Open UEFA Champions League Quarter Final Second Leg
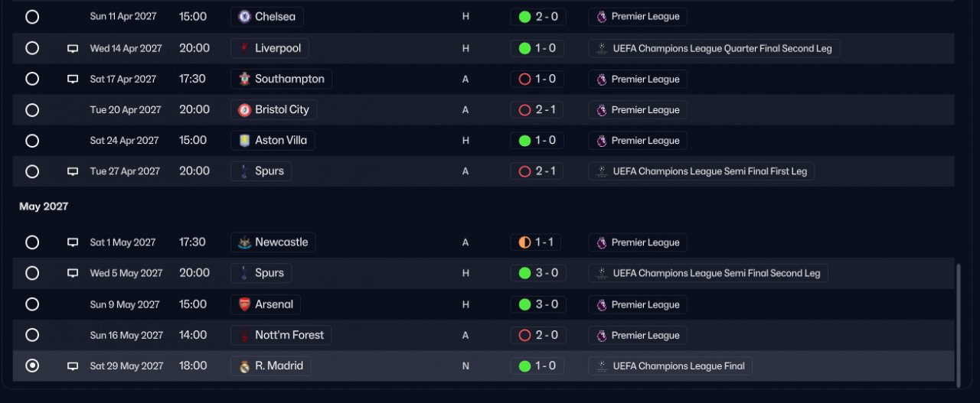 [714, 48]
